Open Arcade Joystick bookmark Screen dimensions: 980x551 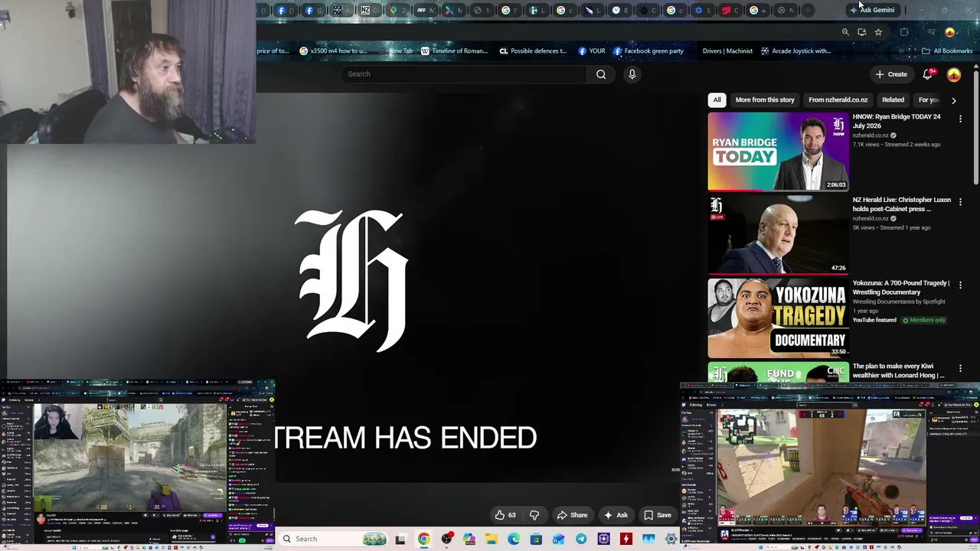pos(796,51)
